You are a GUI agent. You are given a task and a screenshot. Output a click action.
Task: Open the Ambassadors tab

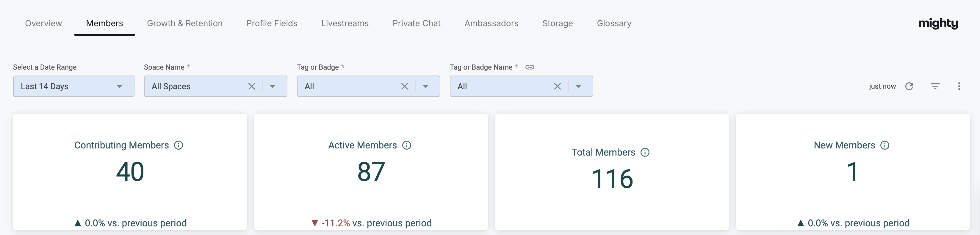pos(491,23)
